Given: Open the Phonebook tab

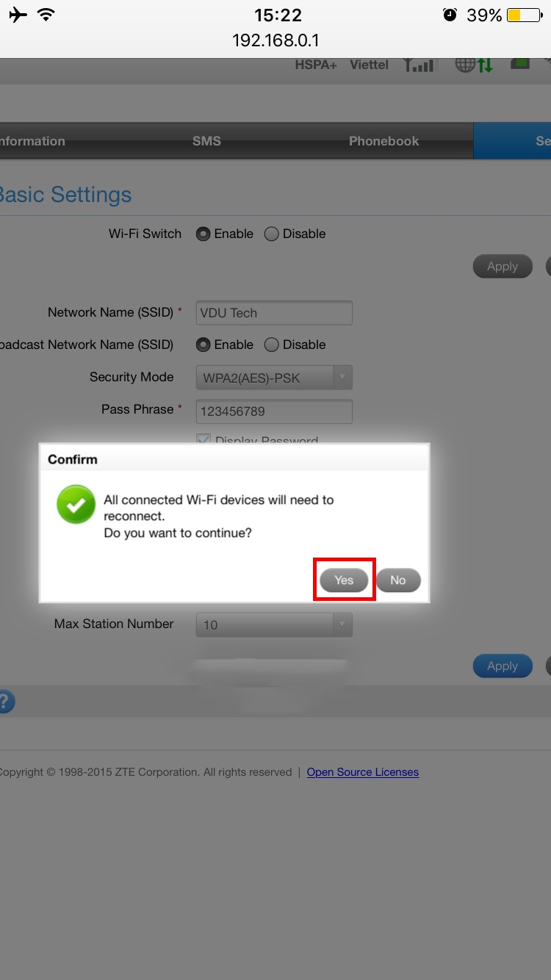Looking at the screenshot, I should (383, 141).
